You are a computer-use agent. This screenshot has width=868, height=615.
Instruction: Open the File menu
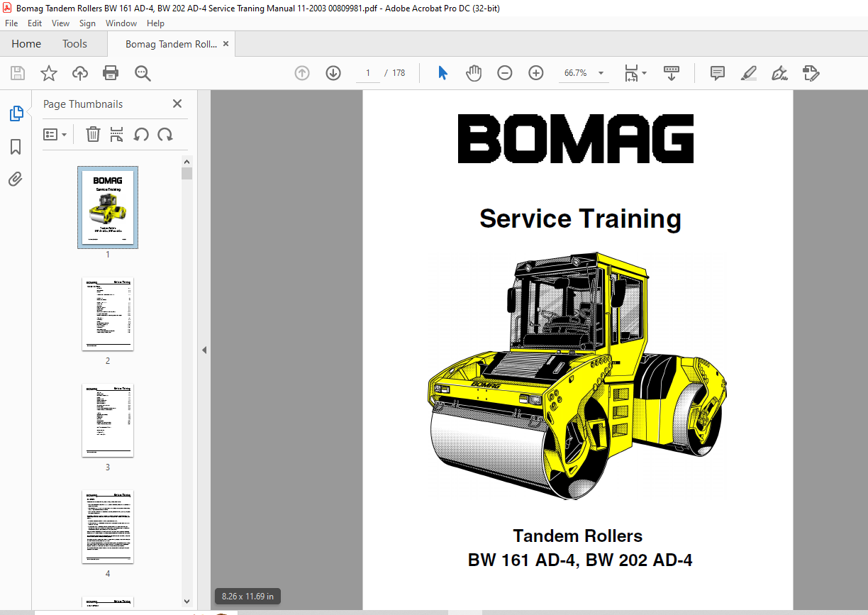pos(11,23)
